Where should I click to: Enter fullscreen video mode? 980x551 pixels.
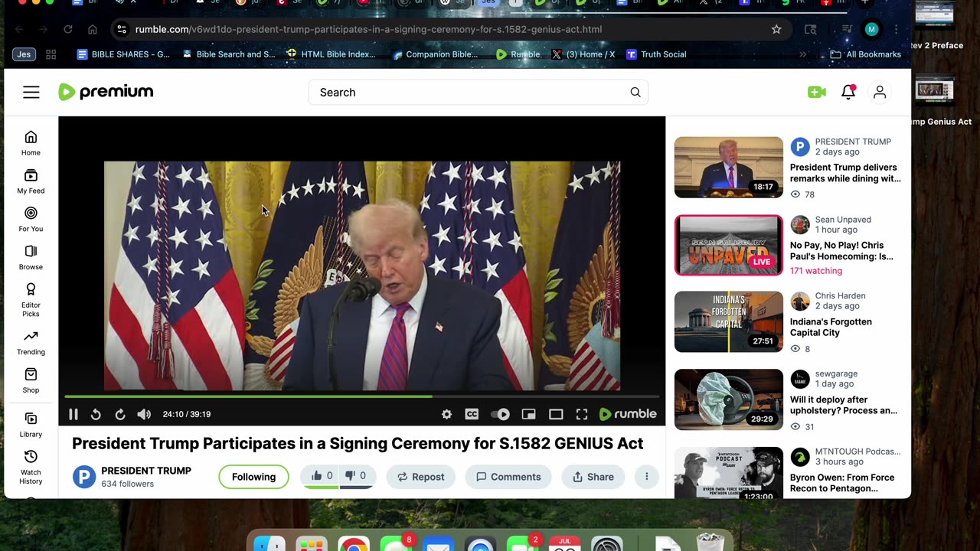(x=582, y=414)
